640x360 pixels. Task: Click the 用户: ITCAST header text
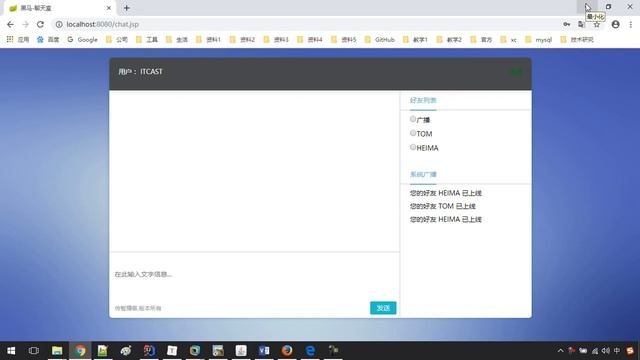tap(140, 72)
